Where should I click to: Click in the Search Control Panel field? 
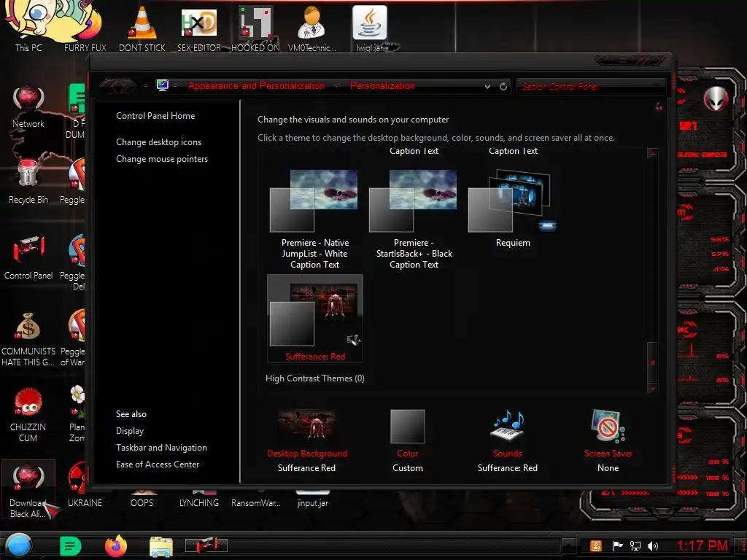(591, 86)
